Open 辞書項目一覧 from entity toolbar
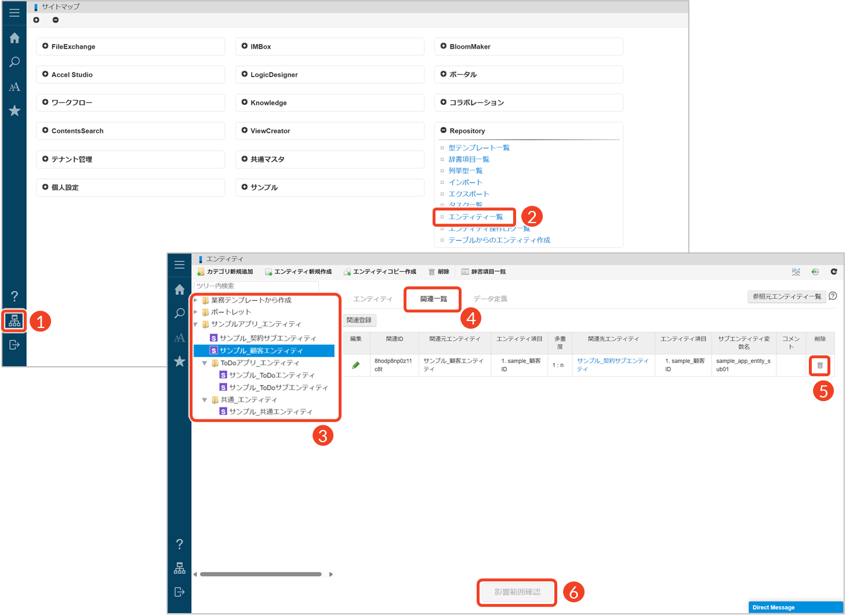 point(484,272)
